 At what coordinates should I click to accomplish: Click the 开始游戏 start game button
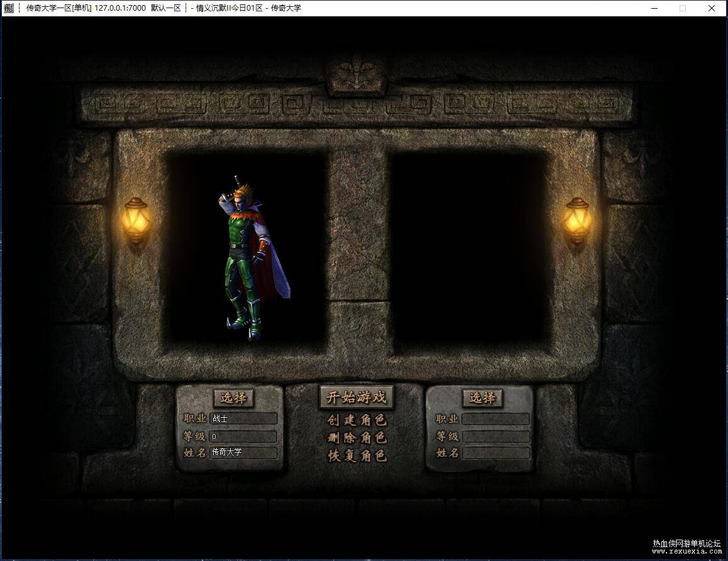(356, 397)
